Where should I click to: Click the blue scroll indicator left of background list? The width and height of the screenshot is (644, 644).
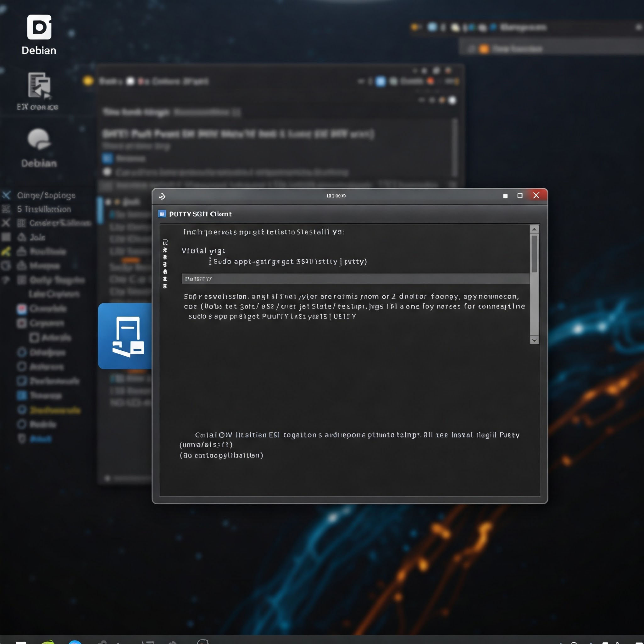click(100, 210)
